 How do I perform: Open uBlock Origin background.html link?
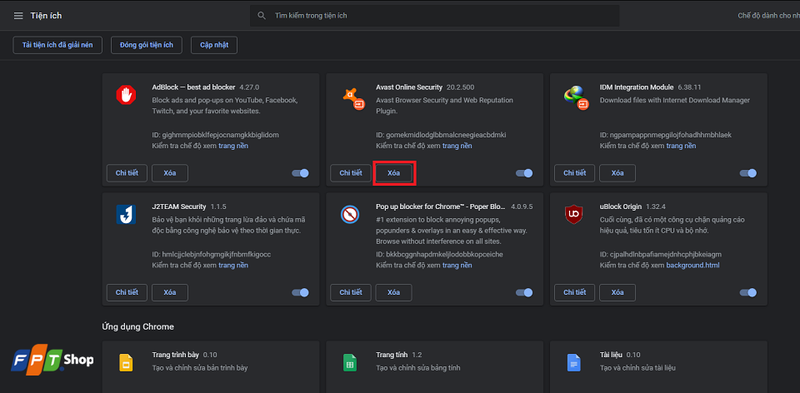[x=693, y=265]
